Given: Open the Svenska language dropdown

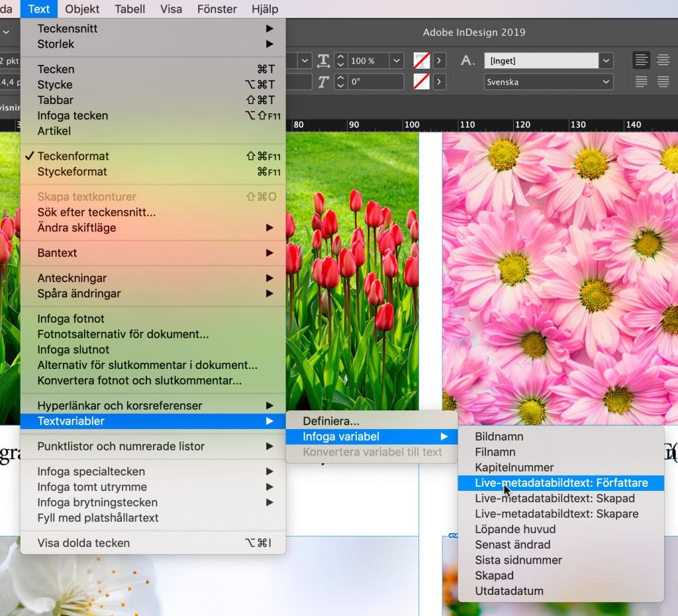Looking at the screenshot, I should coord(548,82).
